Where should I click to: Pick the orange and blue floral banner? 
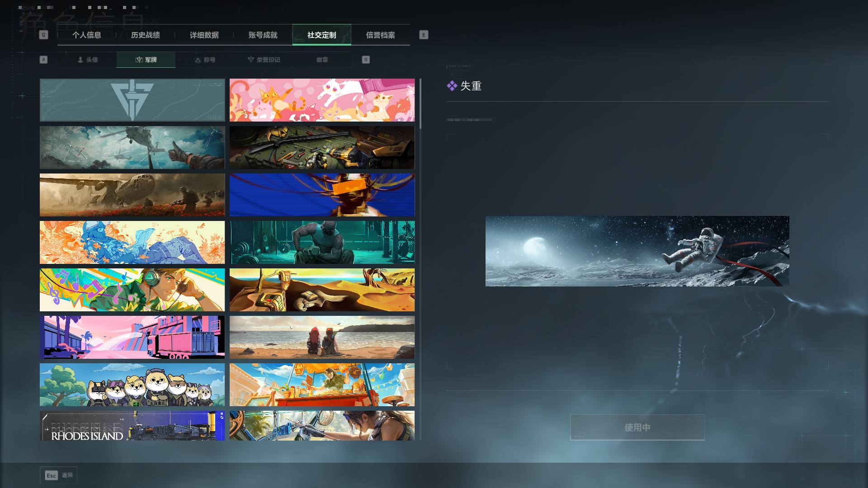tap(132, 243)
